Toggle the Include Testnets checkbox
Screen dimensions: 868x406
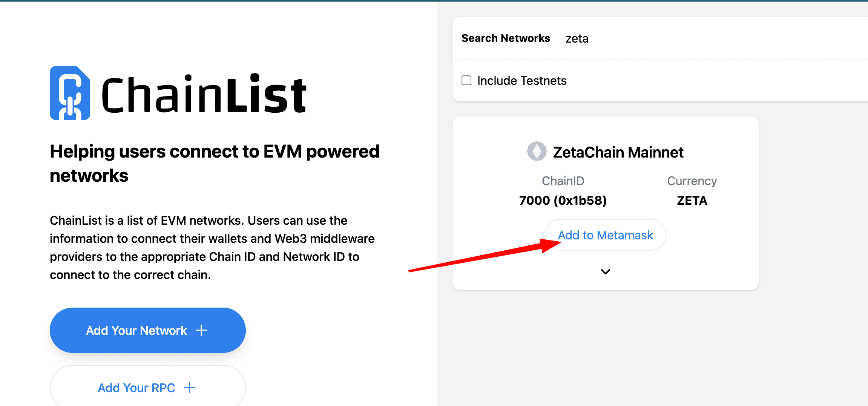(466, 80)
